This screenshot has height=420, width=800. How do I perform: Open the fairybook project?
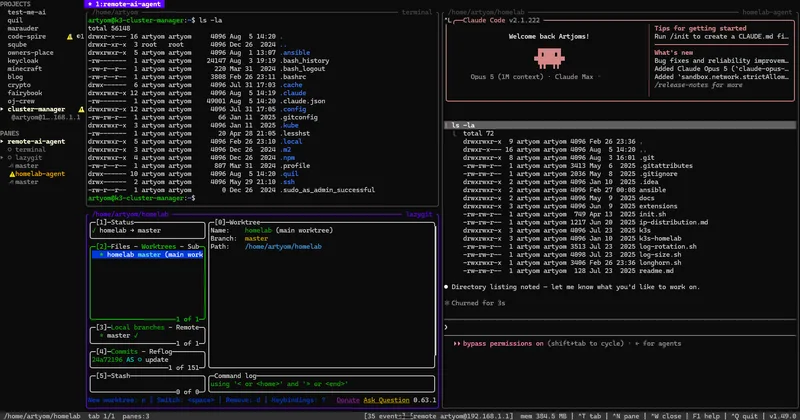(x=25, y=93)
